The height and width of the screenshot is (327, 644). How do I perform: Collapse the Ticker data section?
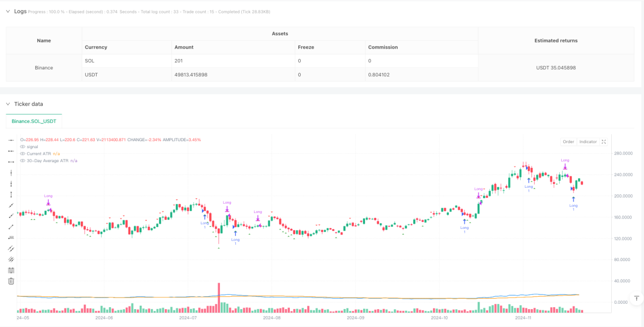(8, 104)
